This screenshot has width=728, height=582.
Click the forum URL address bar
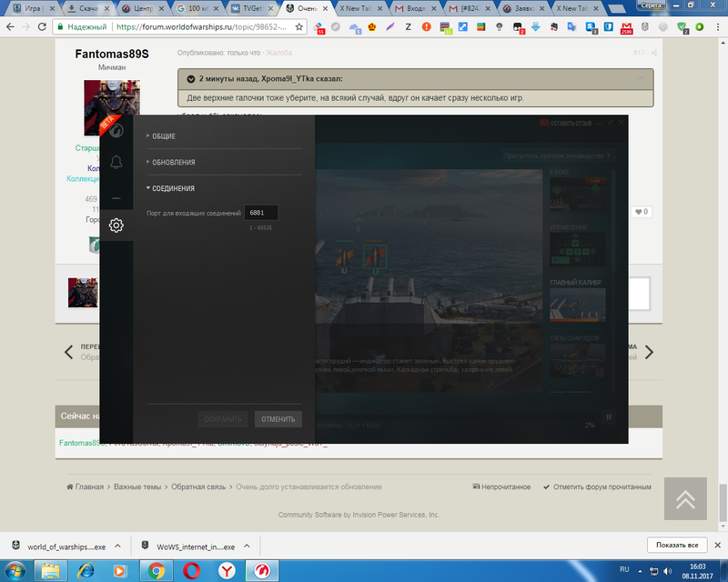tap(201, 27)
